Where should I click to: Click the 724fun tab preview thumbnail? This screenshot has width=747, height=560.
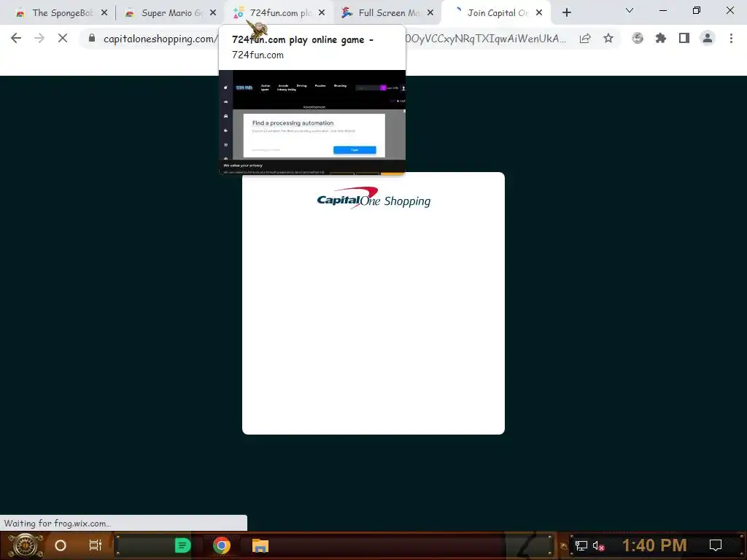(312, 122)
